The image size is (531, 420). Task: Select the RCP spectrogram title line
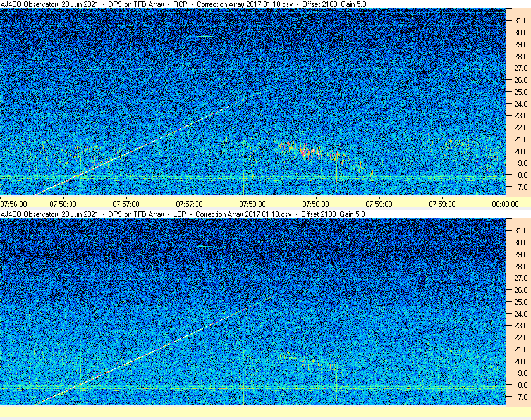point(183,4)
